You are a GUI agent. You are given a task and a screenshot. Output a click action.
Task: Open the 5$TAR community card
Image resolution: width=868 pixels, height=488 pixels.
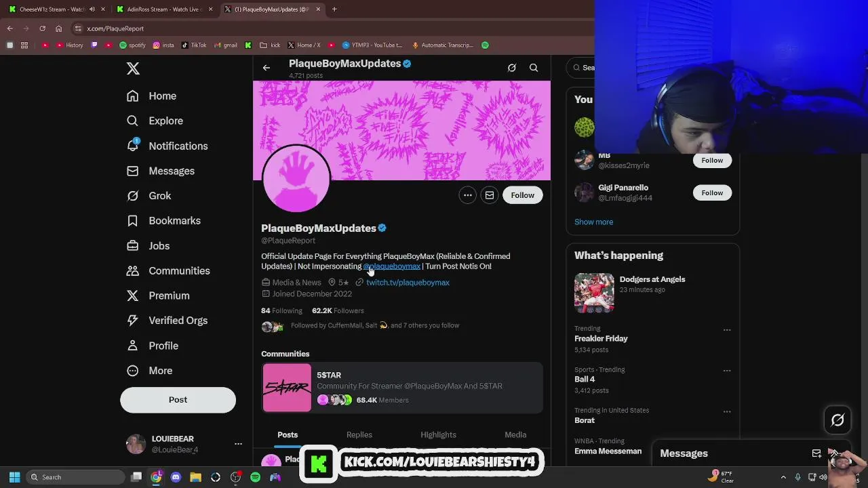tap(402, 388)
